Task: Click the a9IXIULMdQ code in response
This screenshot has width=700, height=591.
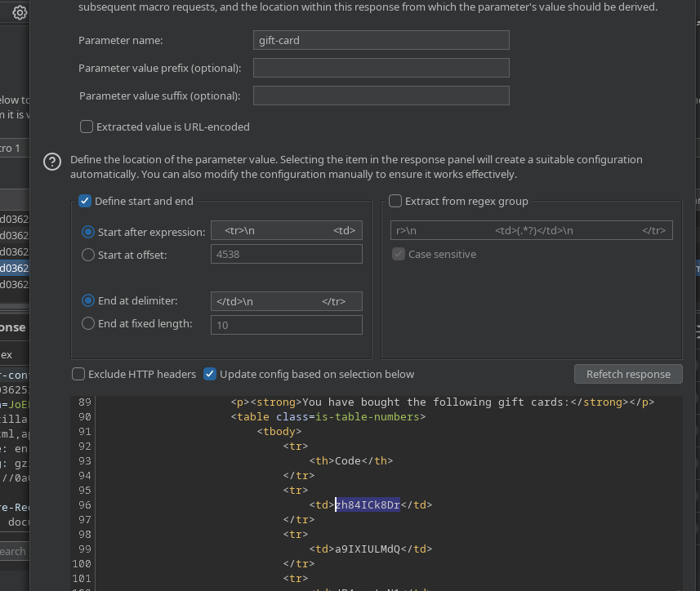Action: pyautogui.click(x=368, y=549)
